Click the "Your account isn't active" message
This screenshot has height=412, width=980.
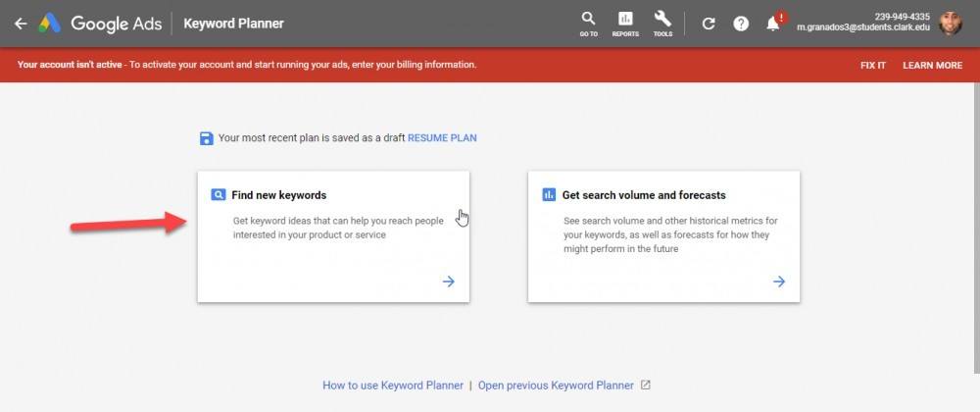(247, 65)
